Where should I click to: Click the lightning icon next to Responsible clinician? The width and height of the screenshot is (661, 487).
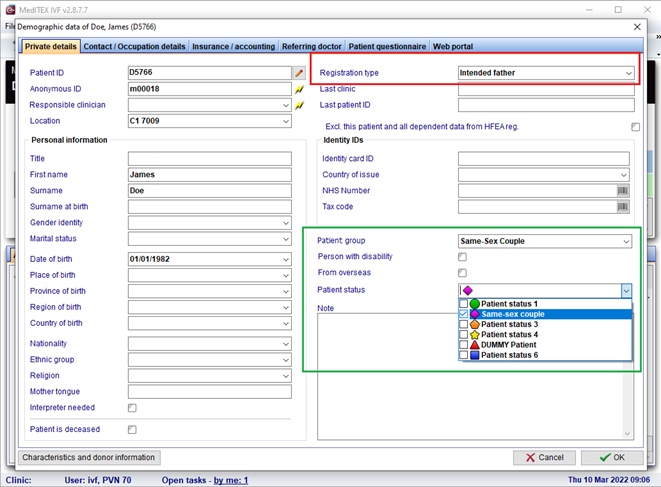[x=299, y=105]
